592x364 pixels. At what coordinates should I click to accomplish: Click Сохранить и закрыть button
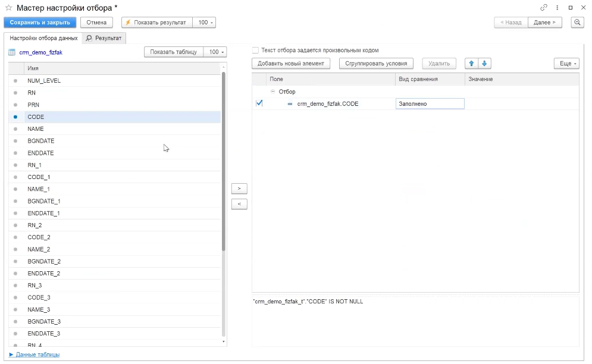(40, 22)
